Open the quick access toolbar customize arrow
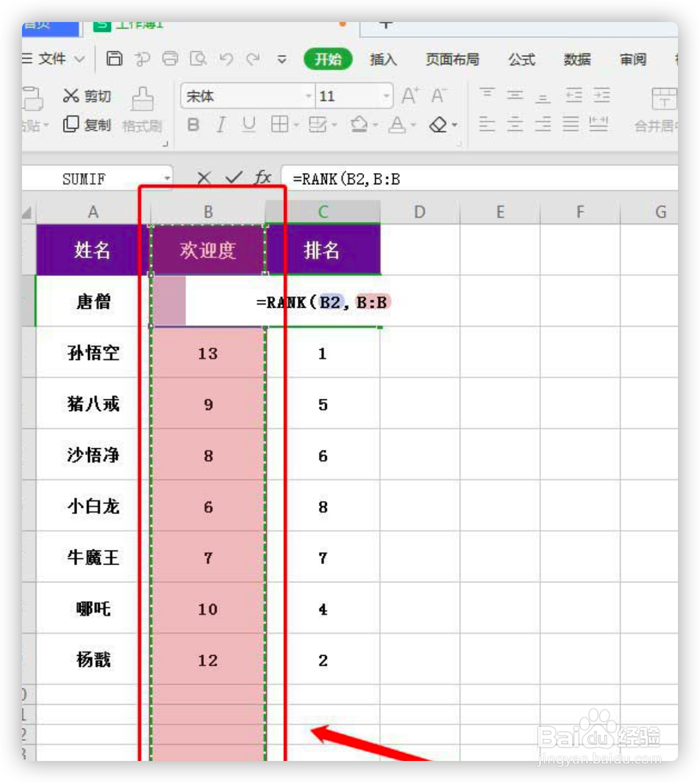The width and height of the screenshot is (700, 783). tap(281, 59)
